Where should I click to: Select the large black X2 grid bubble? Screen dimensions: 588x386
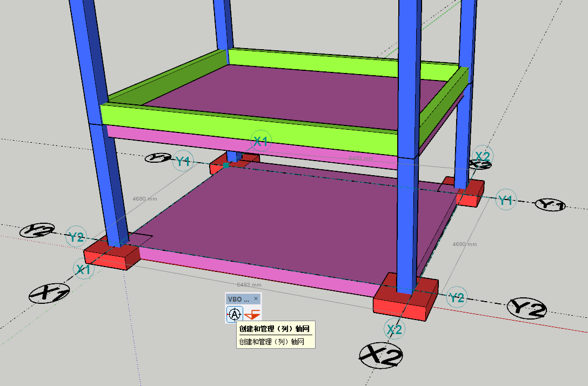(381, 356)
